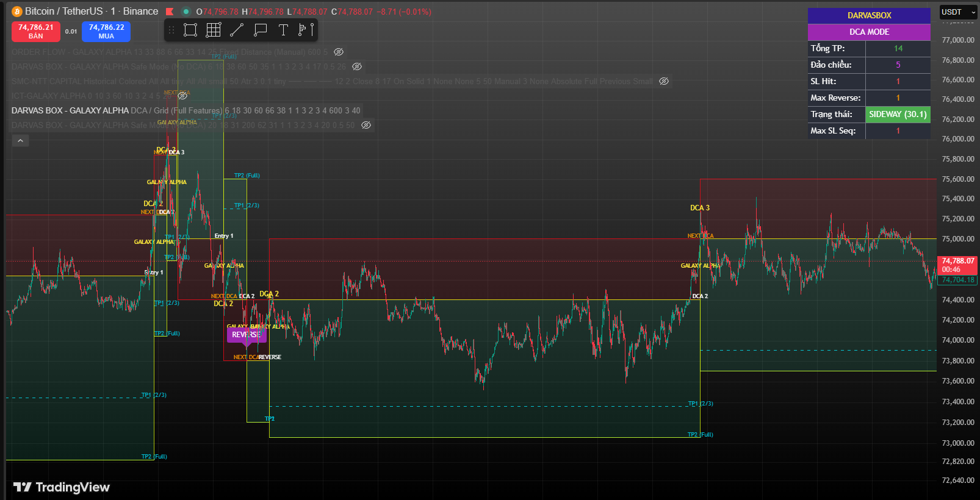Select the grid table drawing tool

point(214,30)
